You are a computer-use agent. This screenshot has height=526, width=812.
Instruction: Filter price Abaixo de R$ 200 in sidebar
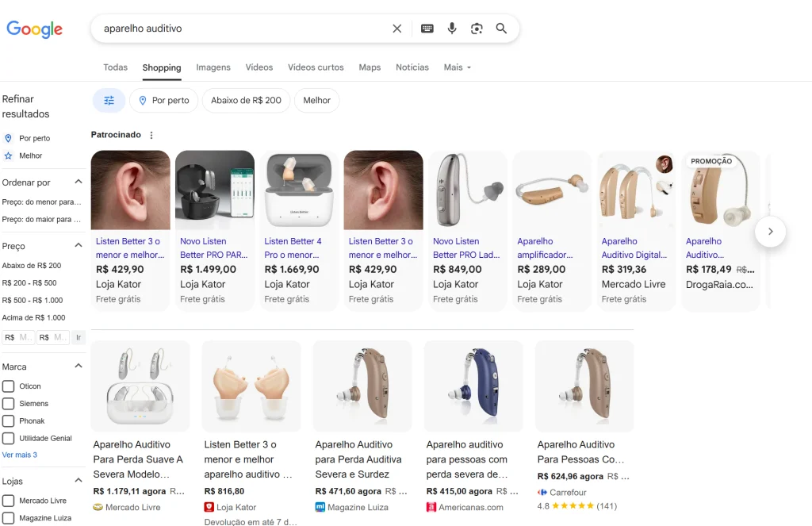coord(32,266)
